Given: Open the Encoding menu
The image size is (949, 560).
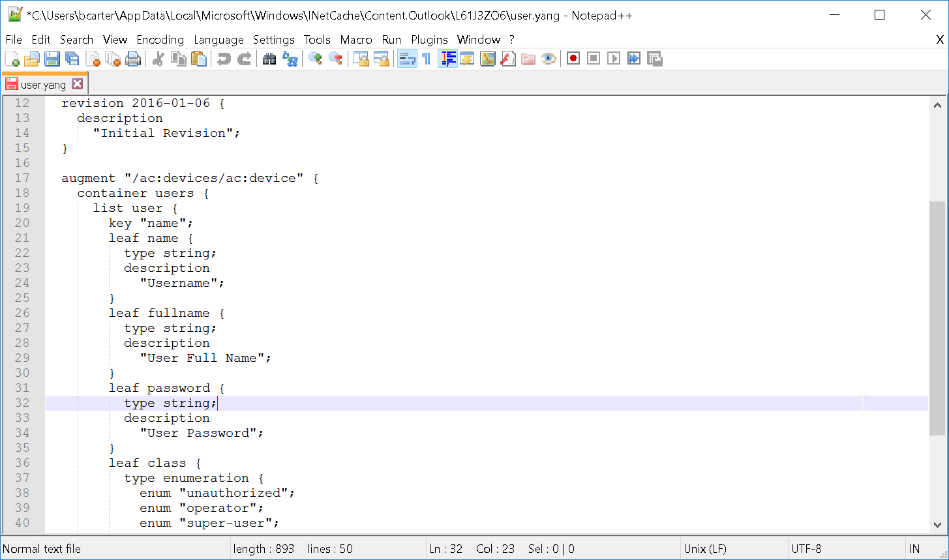Looking at the screenshot, I should pyautogui.click(x=160, y=40).
